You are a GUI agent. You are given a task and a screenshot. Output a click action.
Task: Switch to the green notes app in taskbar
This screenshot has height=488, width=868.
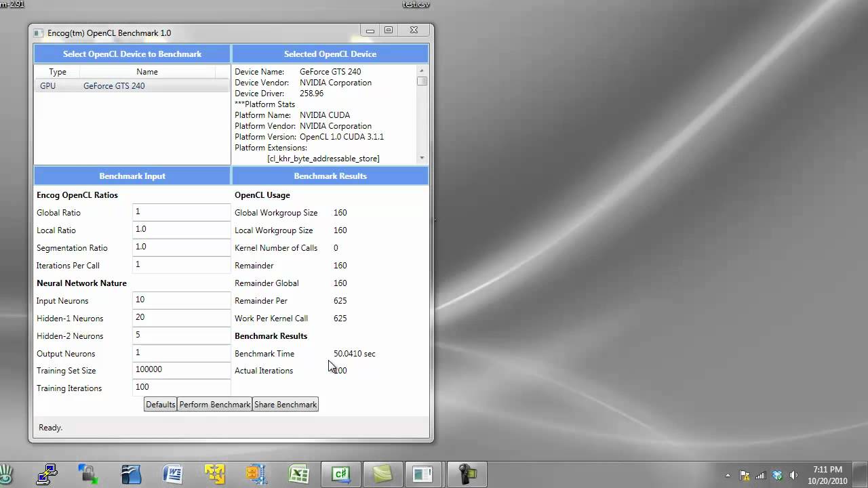click(x=382, y=474)
